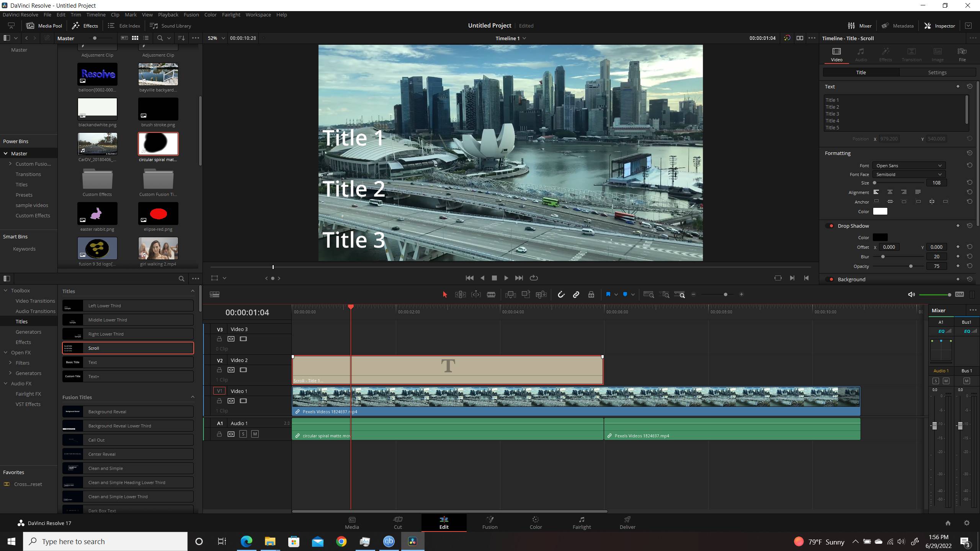Open the Playback menu
The height and width of the screenshot is (551, 980).
pos(168,15)
